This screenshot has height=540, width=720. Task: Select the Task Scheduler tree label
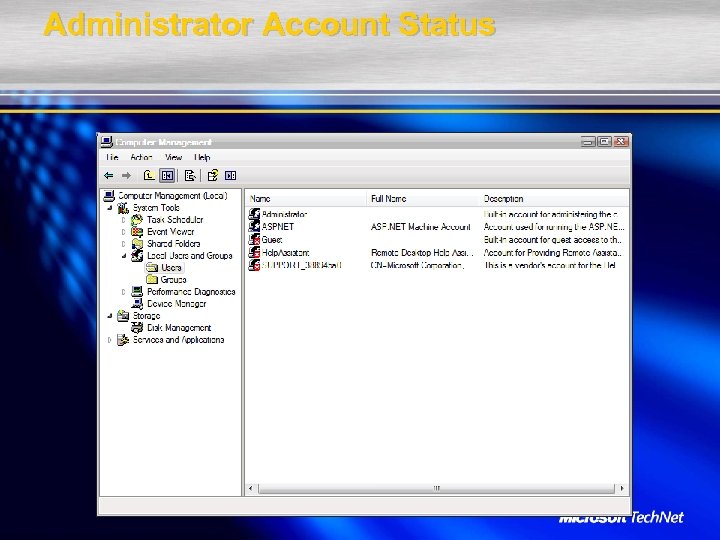175,220
